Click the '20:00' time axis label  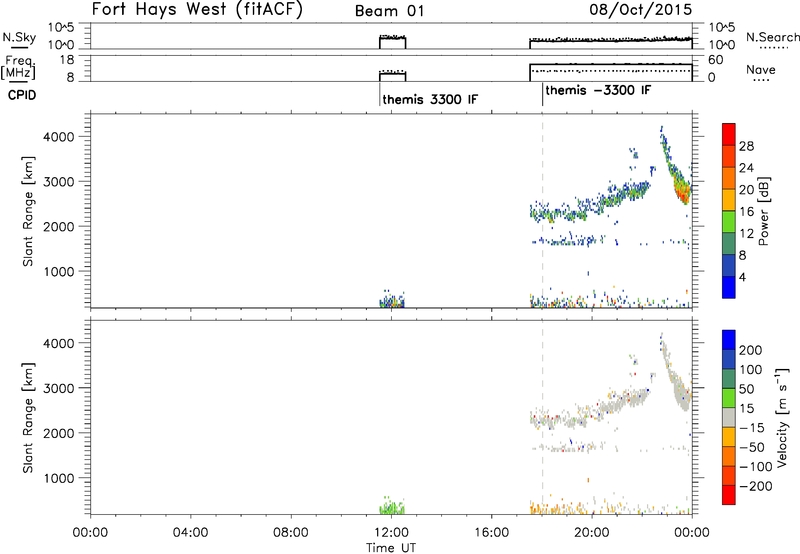[591, 533]
